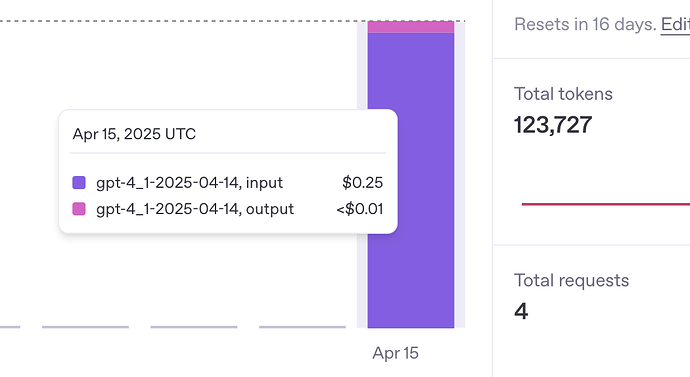690x377 pixels.
Task: Click the gpt-4_1-2025-04-14, output legend row
Action: coord(228,209)
